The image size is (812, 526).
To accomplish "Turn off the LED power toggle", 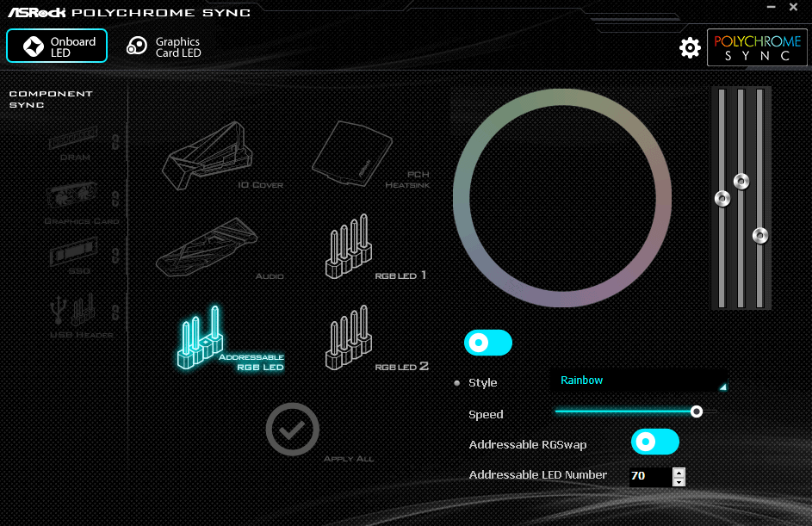I will coord(488,343).
